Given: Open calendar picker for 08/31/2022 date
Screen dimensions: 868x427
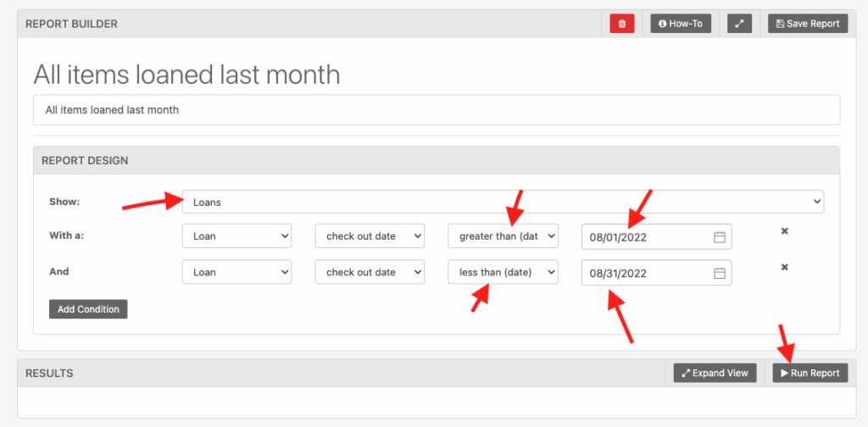Looking at the screenshot, I should tap(720, 273).
